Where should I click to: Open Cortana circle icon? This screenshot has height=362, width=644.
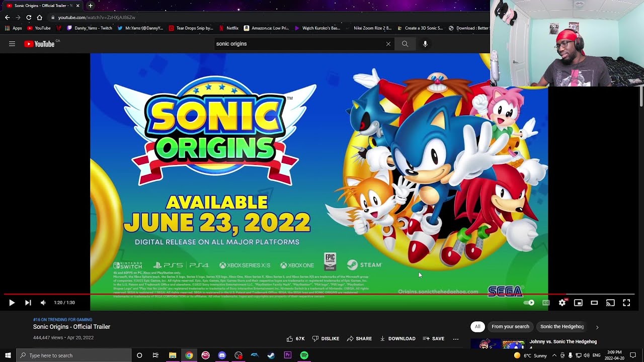139,355
